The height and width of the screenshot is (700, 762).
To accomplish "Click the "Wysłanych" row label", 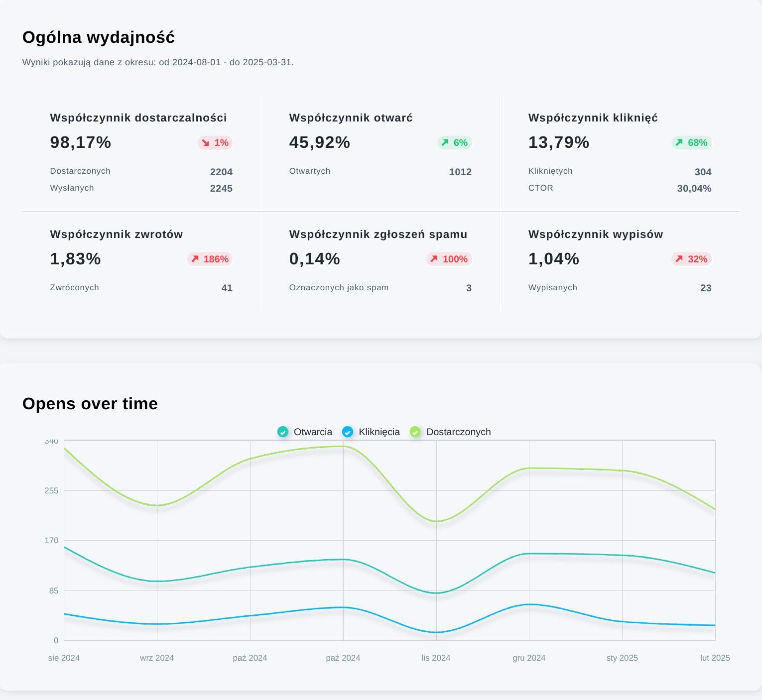I will (72, 188).
